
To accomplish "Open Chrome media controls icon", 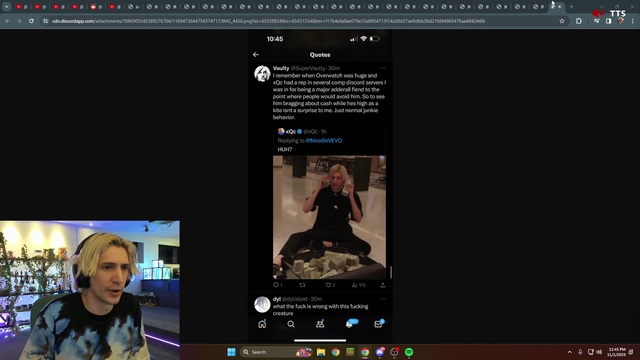I will pyautogui.click(x=597, y=21).
